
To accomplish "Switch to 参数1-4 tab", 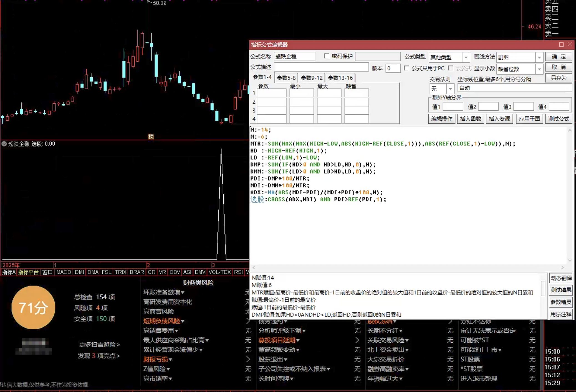I will click(262, 77).
